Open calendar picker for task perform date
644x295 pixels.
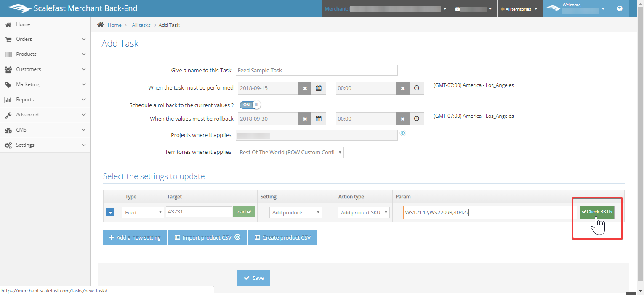319,88
